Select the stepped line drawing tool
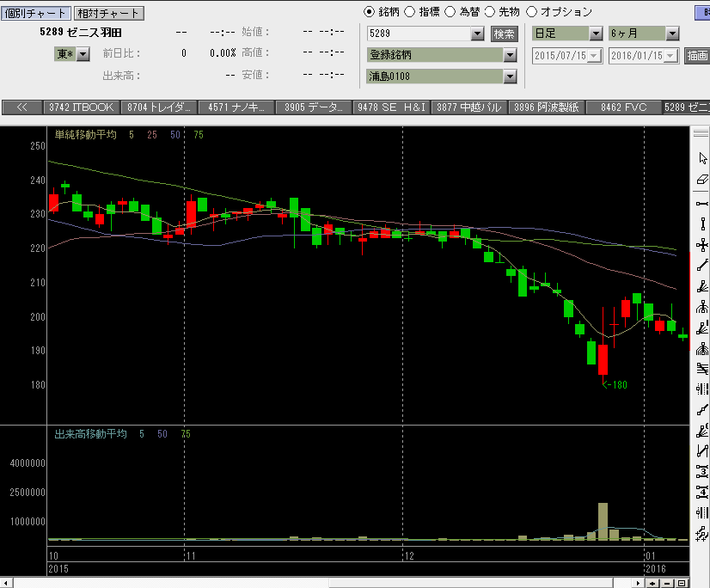The height and width of the screenshot is (588, 710). (x=702, y=410)
